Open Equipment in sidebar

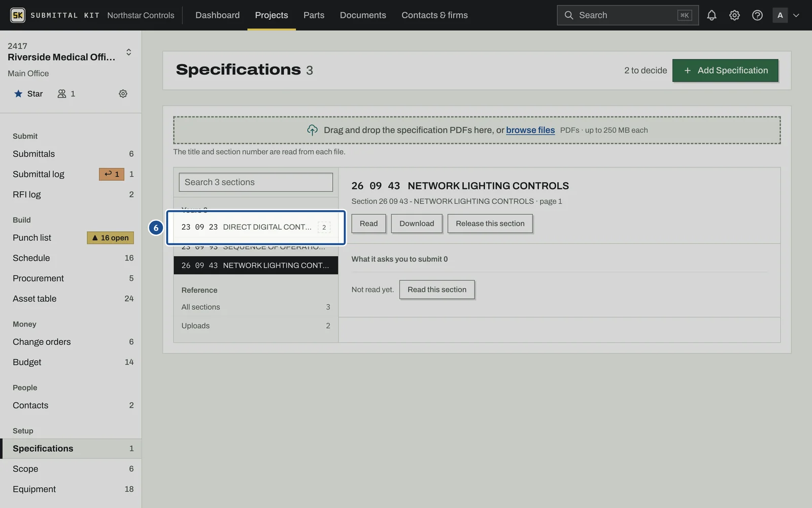71,489
